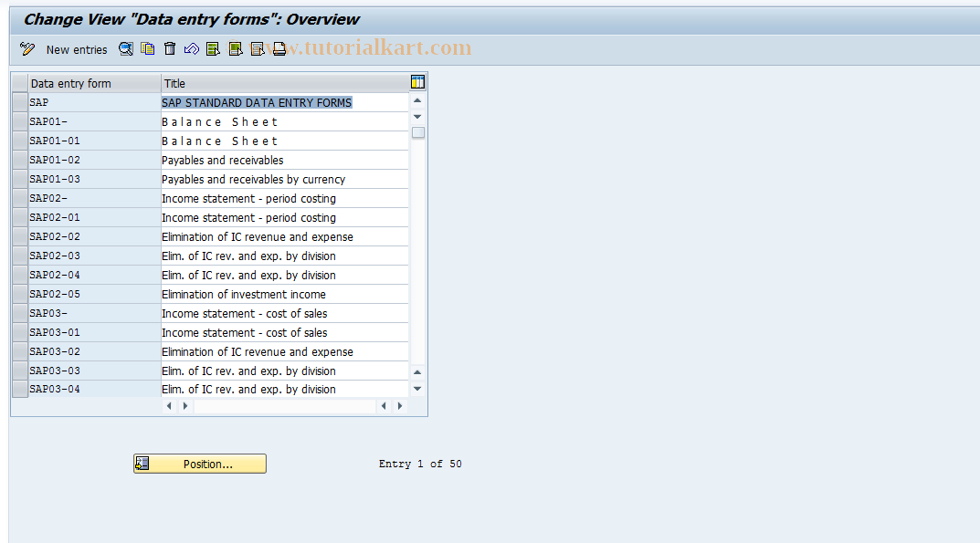Click the left horizontal scroll-left arrow
980x543 pixels.
pyautogui.click(x=169, y=406)
